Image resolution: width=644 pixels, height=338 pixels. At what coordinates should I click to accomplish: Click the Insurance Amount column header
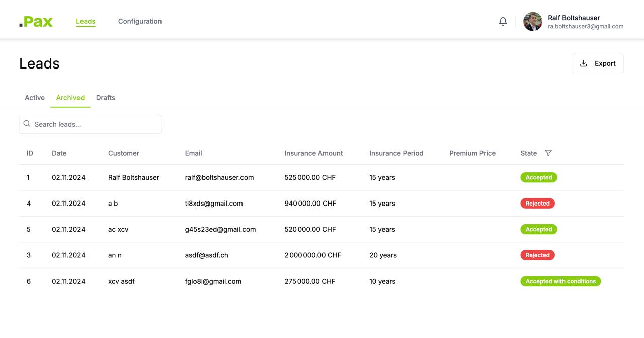point(313,153)
